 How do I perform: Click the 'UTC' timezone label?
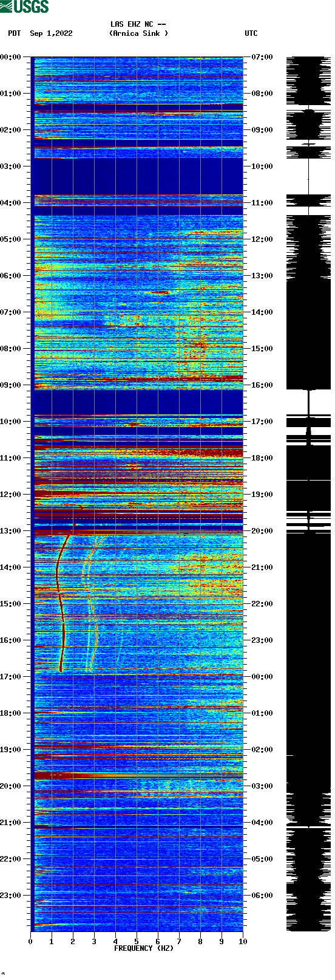tap(251, 33)
